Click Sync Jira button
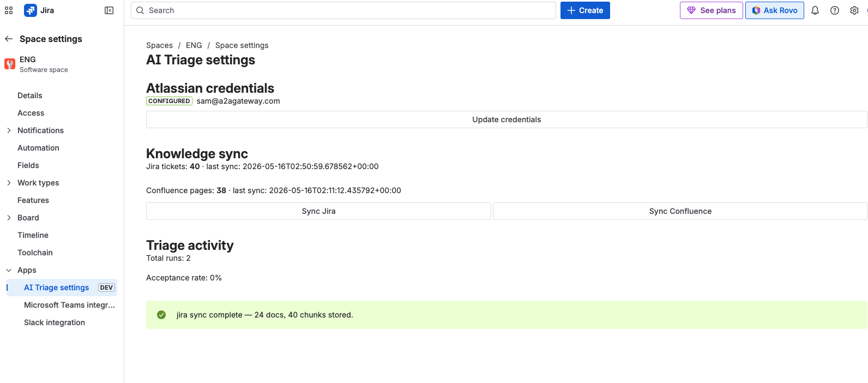Screen dimensions: 868x383 318,211
